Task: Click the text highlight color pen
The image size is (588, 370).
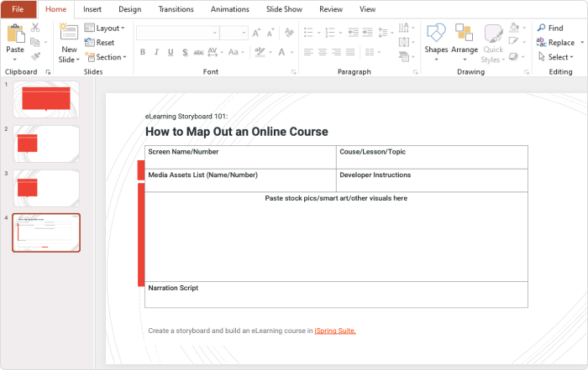Action: (260, 52)
